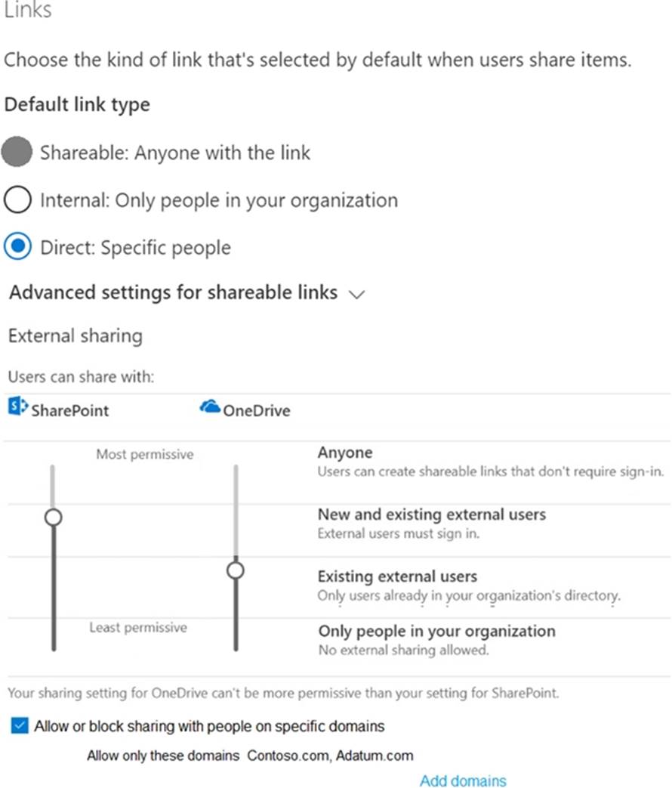The width and height of the screenshot is (672, 788).
Task: Click the SharePoint sharing slider handle
Action: 53,518
